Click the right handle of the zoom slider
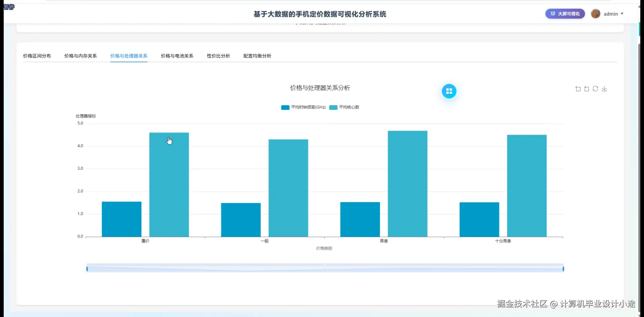 (563, 269)
